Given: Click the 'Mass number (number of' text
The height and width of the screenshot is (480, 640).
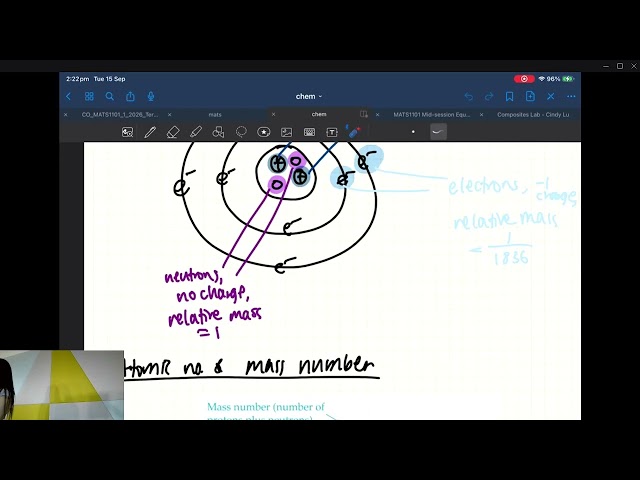Looking at the screenshot, I should tap(266, 407).
